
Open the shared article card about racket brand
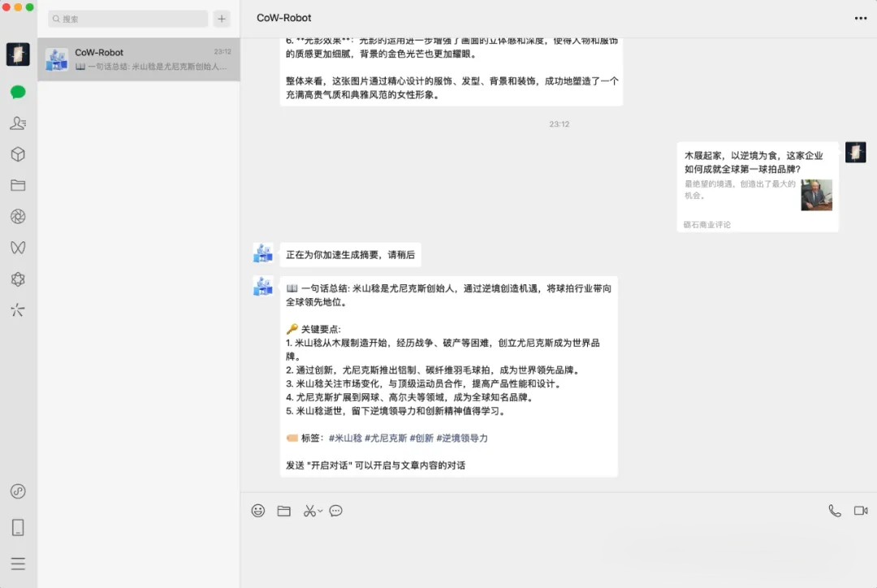pos(758,187)
